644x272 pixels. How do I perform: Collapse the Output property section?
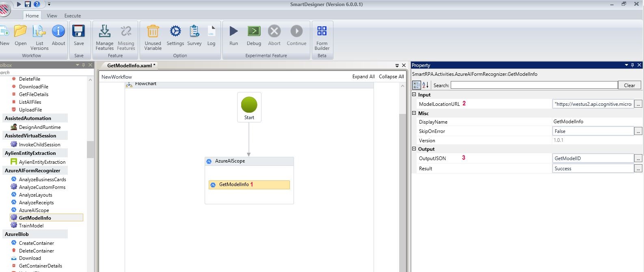point(414,149)
